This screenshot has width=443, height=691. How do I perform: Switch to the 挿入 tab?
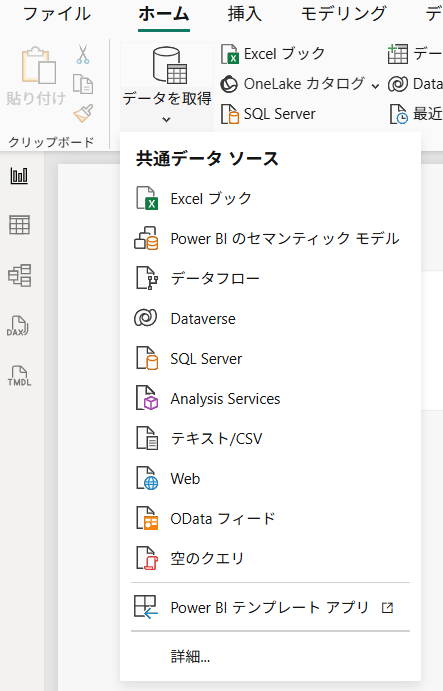point(245,14)
